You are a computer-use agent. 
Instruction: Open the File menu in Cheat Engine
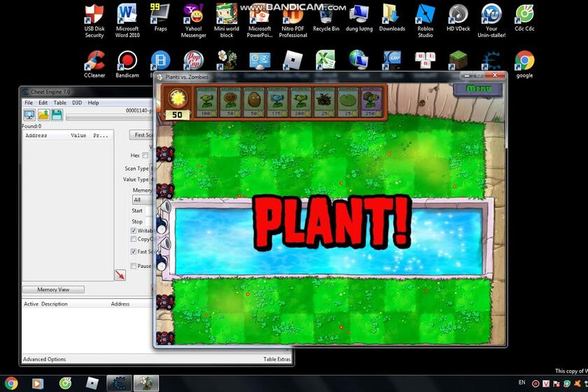point(29,103)
